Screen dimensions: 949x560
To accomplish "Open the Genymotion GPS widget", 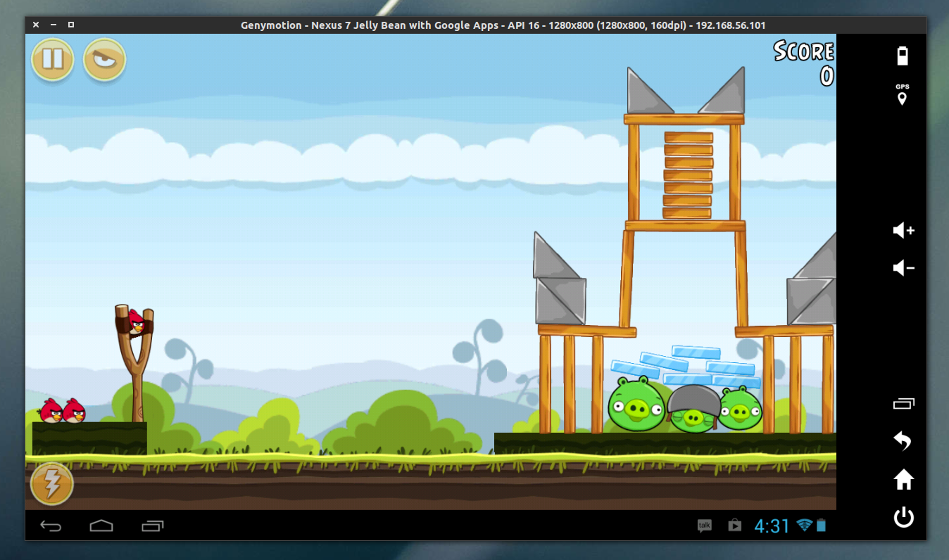I will [x=903, y=94].
